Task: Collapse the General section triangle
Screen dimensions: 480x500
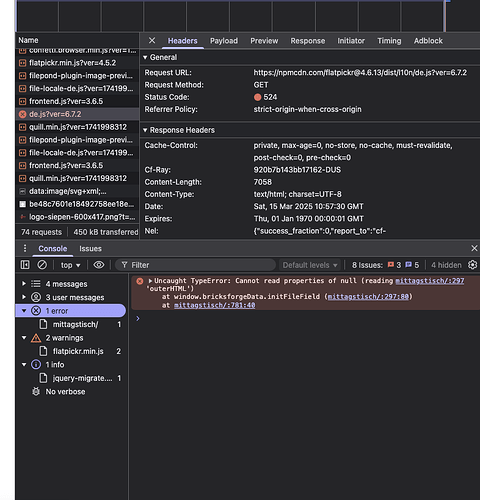Action: (x=145, y=57)
